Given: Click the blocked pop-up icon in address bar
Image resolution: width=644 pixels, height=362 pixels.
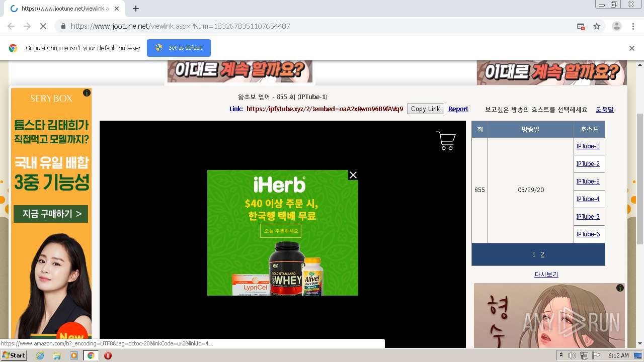Looking at the screenshot, I should (x=581, y=26).
